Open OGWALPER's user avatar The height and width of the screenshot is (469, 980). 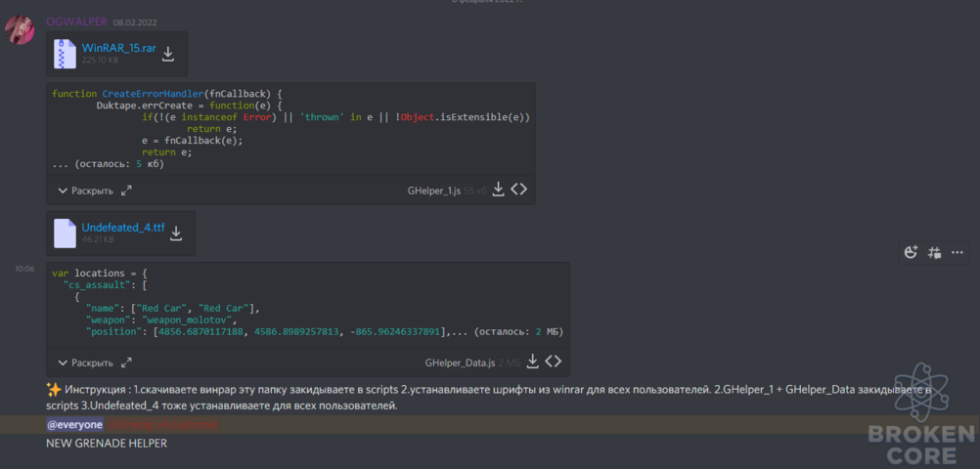(20, 29)
